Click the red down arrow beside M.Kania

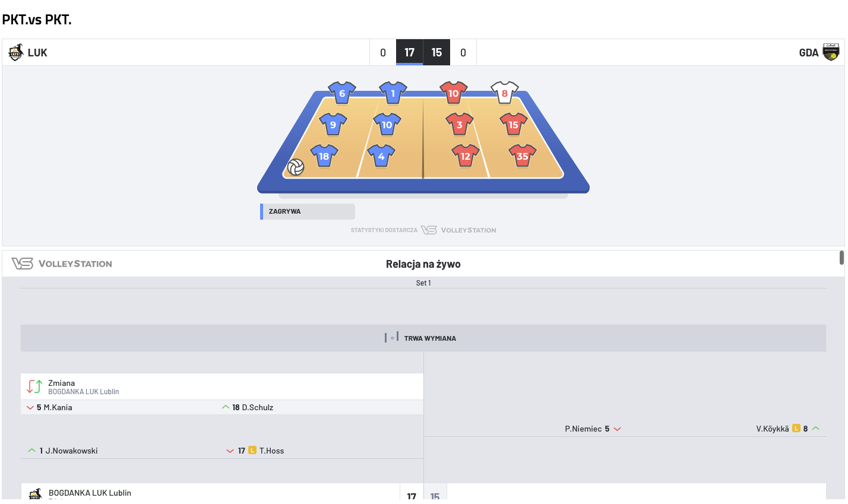(x=30, y=408)
